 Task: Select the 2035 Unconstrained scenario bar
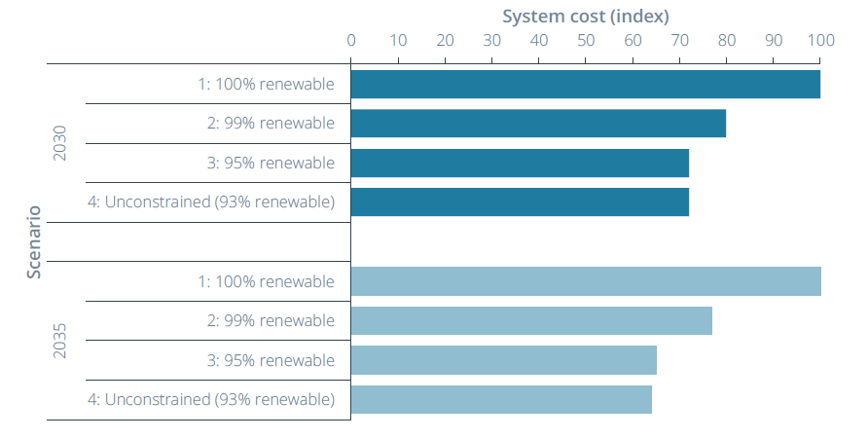coord(501,399)
